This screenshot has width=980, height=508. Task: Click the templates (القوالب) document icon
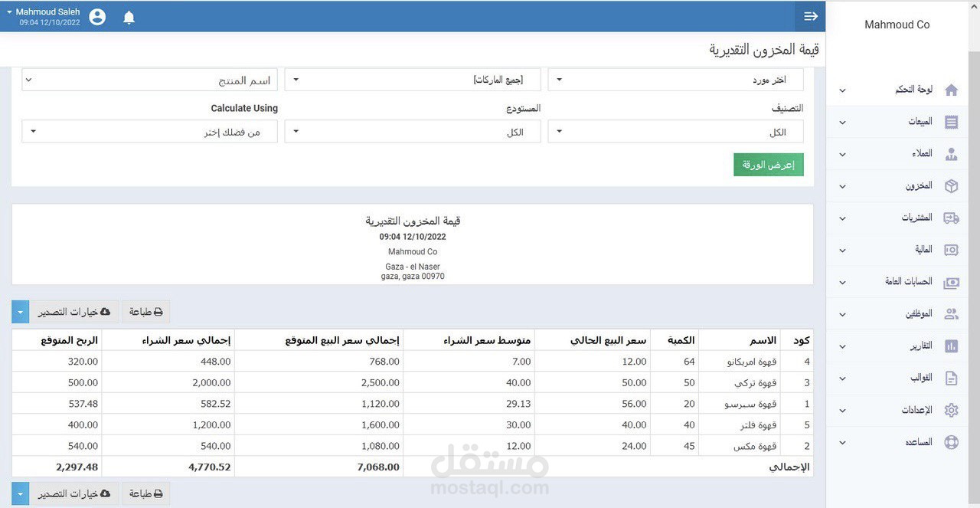(x=952, y=378)
